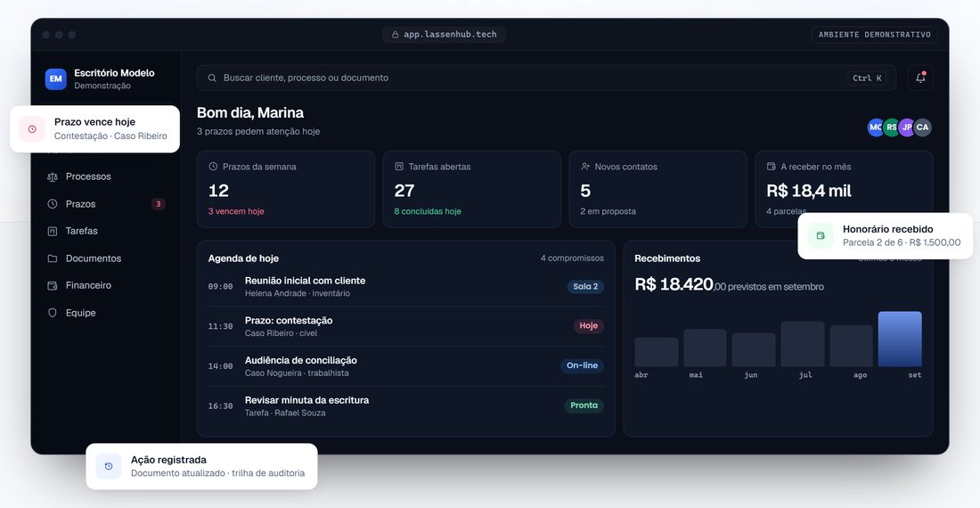Select the MC team avatar
The height and width of the screenshot is (508, 980).
(875, 127)
